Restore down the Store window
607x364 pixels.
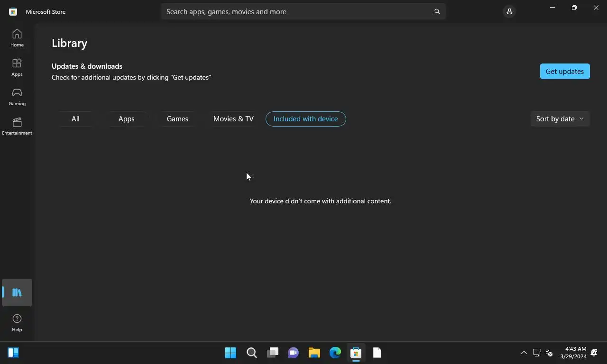(574, 8)
